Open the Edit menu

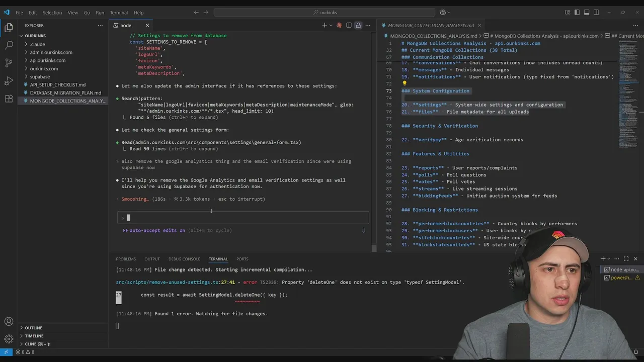pos(33,12)
